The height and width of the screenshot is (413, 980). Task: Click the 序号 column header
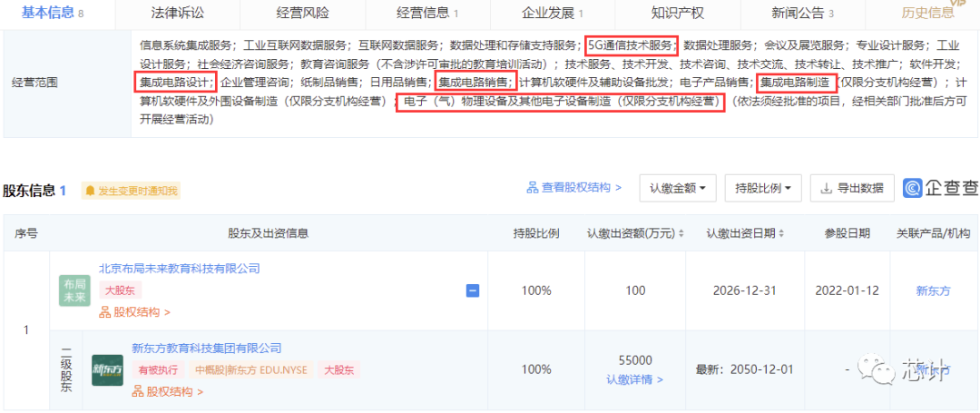point(25,233)
